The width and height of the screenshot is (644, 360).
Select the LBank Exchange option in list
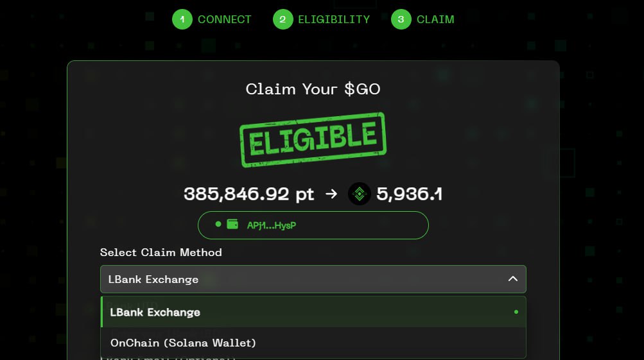click(313, 312)
